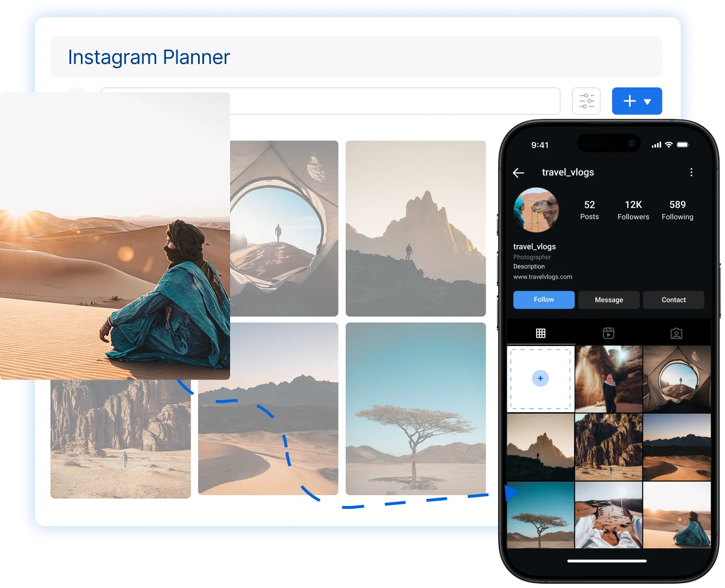Viewport: 725px width, 588px height.
Task: Open the filter settings icon beside the search bar
Action: pos(586,101)
